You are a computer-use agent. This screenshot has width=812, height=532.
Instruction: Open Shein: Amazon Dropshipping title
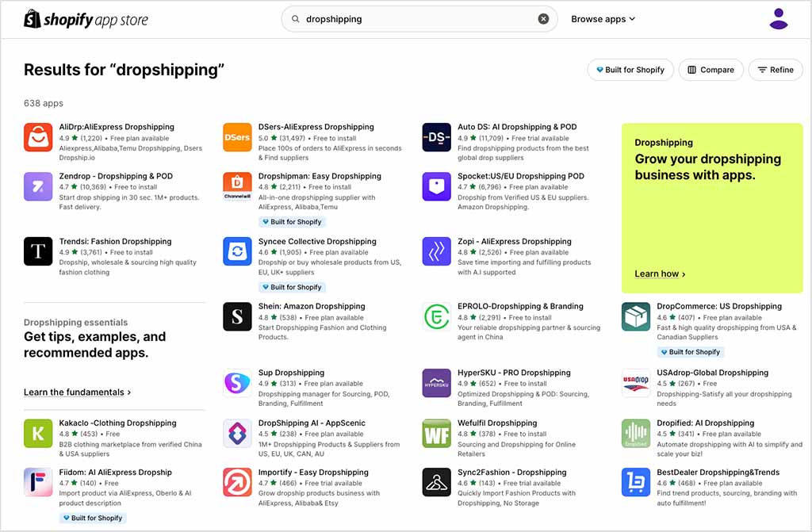click(312, 306)
